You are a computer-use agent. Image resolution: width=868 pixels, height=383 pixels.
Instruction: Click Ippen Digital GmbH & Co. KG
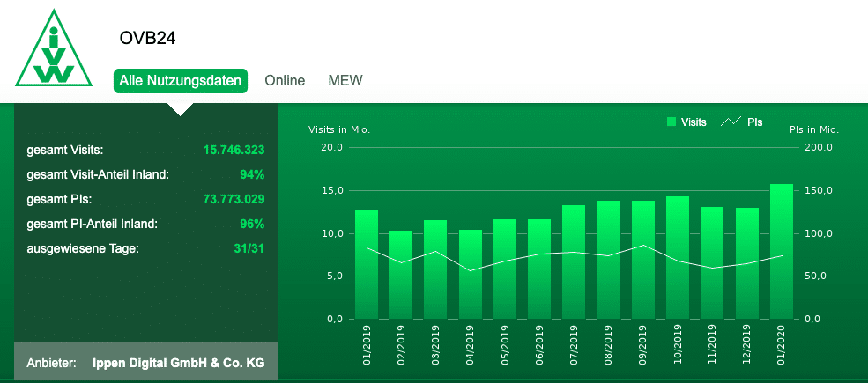[x=179, y=364]
